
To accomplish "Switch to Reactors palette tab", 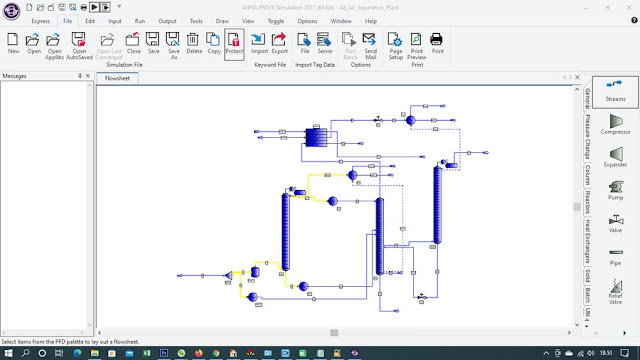I will (x=587, y=202).
